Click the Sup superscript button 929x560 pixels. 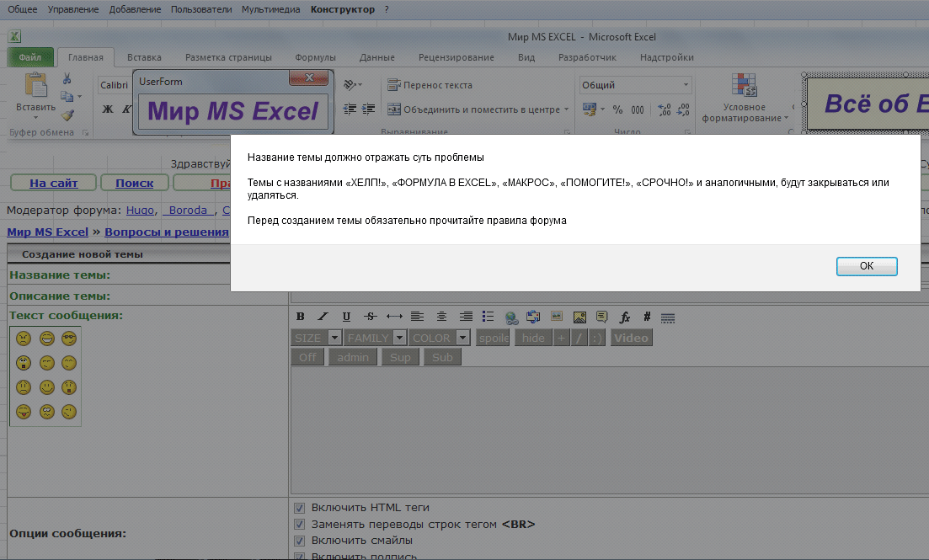tap(400, 357)
